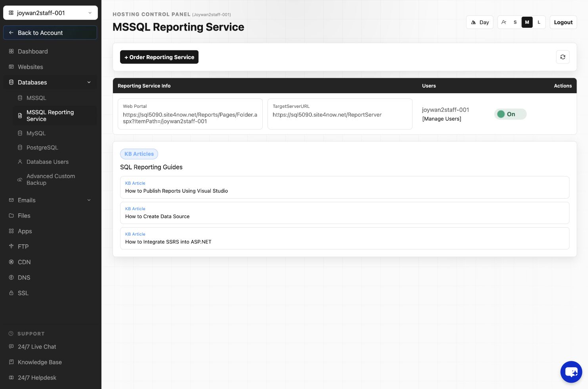Screen dimensions: 588x389
Task: Select small text size S
Action: point(515,22)
